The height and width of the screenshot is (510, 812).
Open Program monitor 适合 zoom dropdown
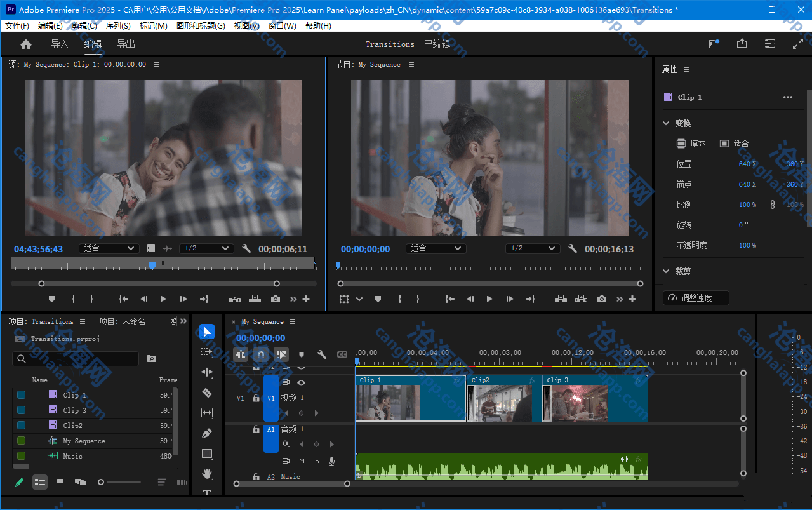(437, 248)
